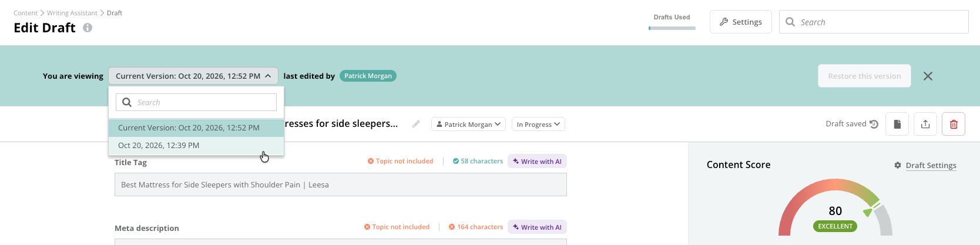Click the document file icon button
980x245 pixels.
pyautogui.click(x=897, y=124)
